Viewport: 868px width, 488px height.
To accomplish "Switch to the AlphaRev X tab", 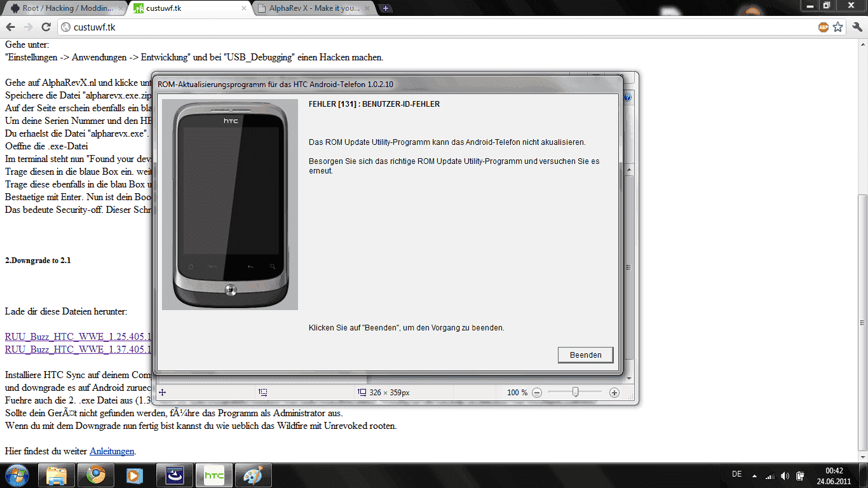I will pyautogui.click(x=314, y=9).
